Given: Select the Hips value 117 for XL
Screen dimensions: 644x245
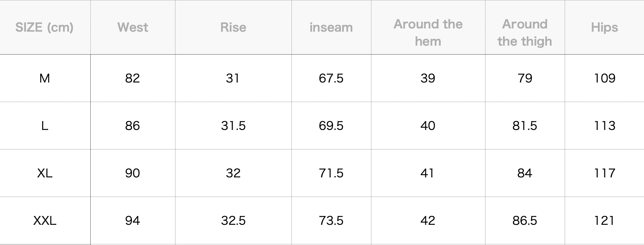Looking at the screenshot, I should coord(604,173).
